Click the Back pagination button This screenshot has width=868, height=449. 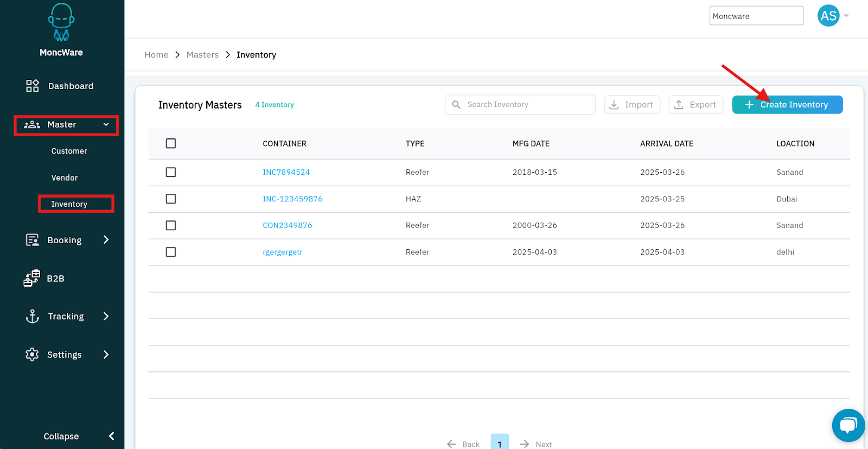[463, 444]
